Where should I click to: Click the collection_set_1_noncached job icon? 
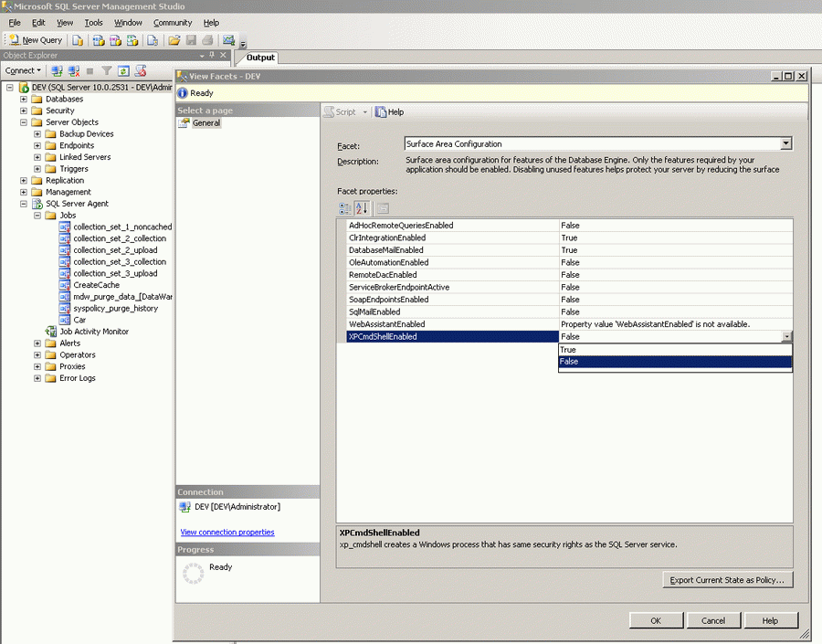(x=65, y=227)
